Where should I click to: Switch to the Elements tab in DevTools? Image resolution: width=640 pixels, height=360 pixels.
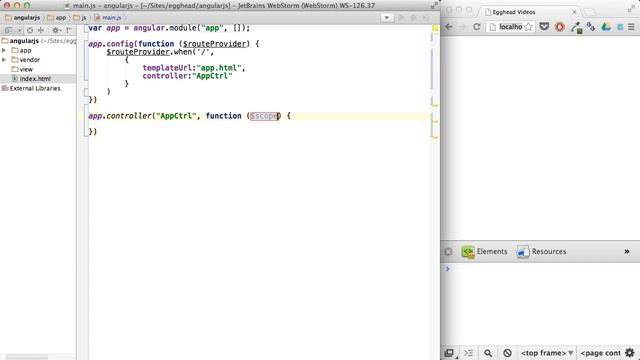[x=484, y=252]
